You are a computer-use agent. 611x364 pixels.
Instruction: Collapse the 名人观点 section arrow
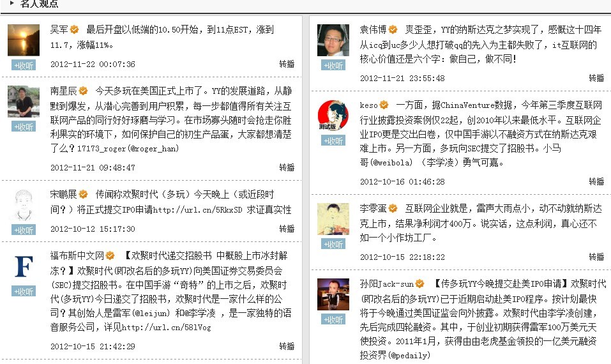tap(12, 3)
